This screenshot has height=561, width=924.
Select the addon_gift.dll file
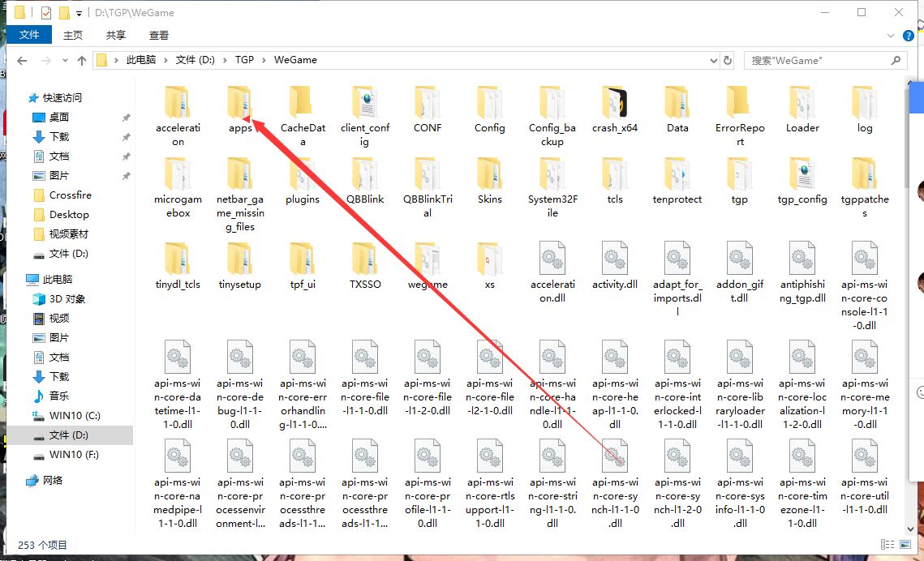coord(740,273)
